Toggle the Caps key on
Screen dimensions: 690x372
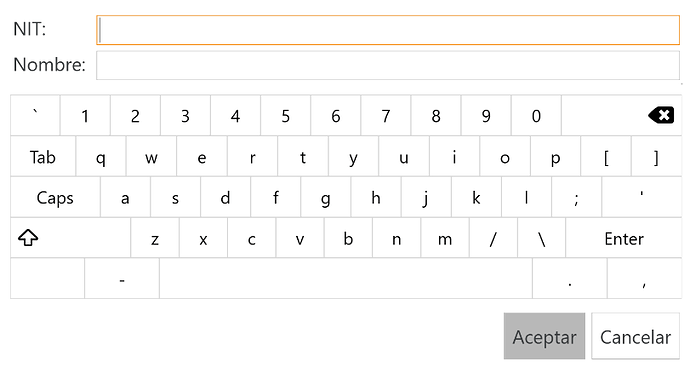pos(55,198)
